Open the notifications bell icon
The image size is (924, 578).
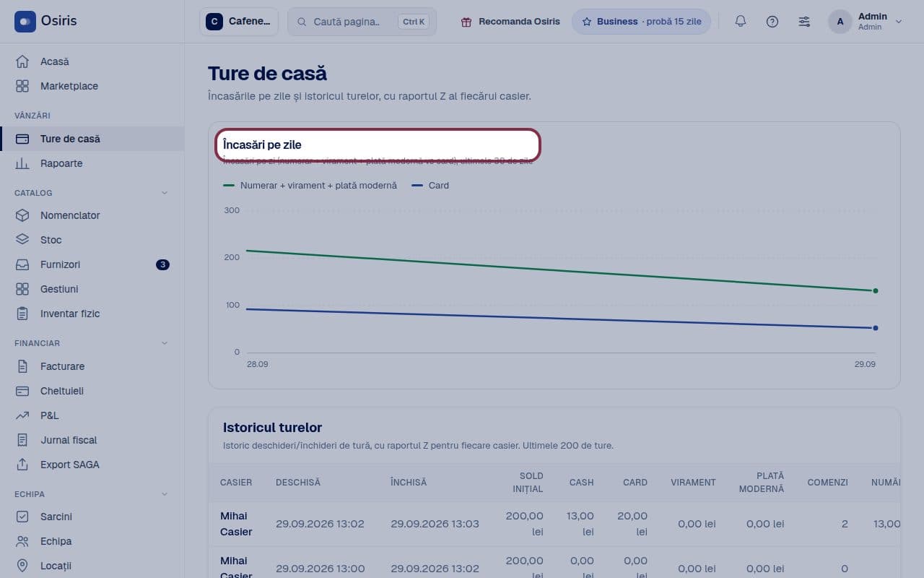click(741, 22)
